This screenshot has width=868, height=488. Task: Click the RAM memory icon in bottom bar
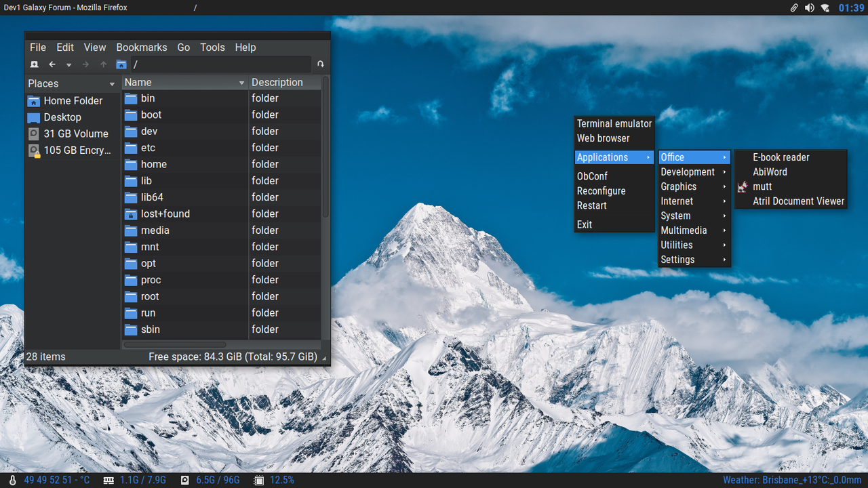pyautogui.click(x=108, y=480)
